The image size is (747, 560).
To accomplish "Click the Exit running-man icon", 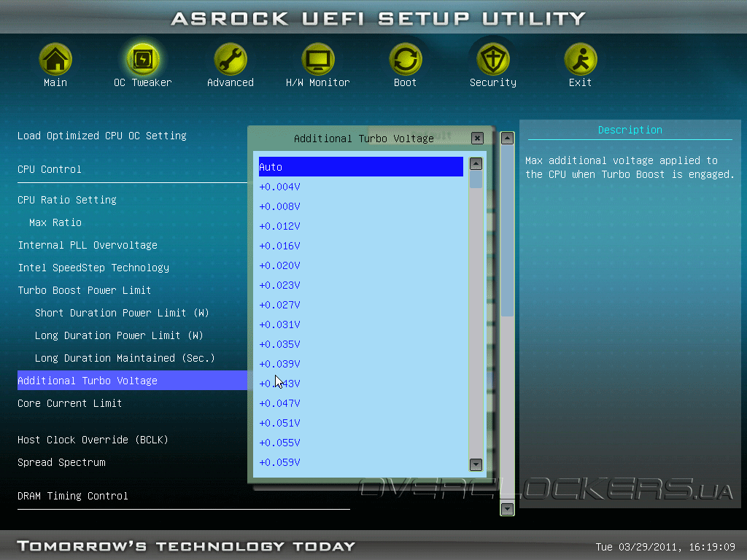I will (x=580, y=59).
